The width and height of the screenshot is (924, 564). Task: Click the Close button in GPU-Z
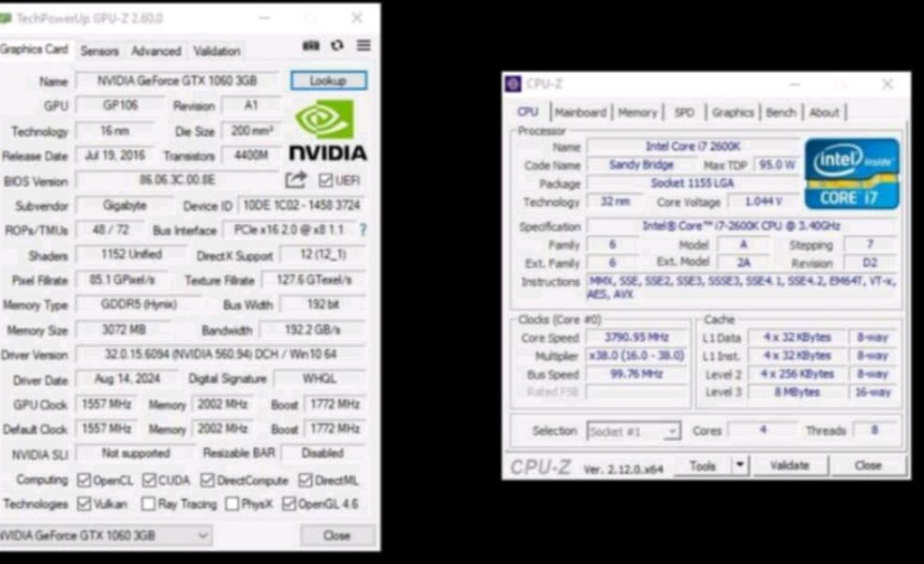pos(336,535)
